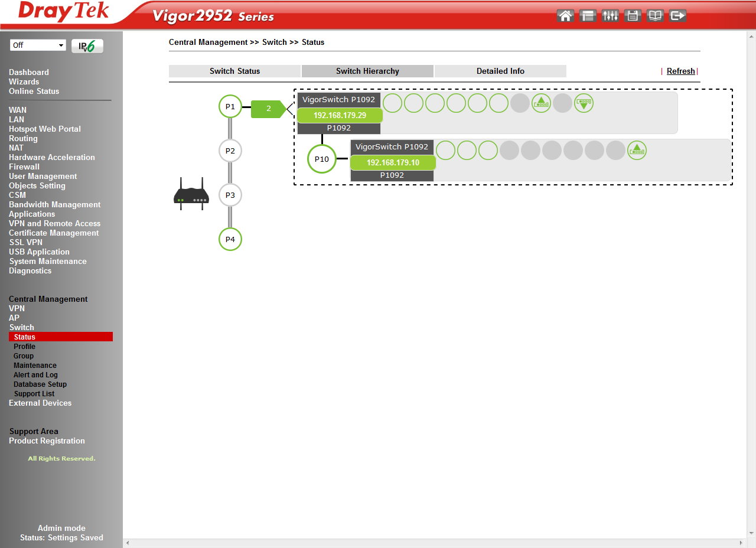Open Database Setup submenu
Viewport: 756px width, 548px height.
point(40,384)
